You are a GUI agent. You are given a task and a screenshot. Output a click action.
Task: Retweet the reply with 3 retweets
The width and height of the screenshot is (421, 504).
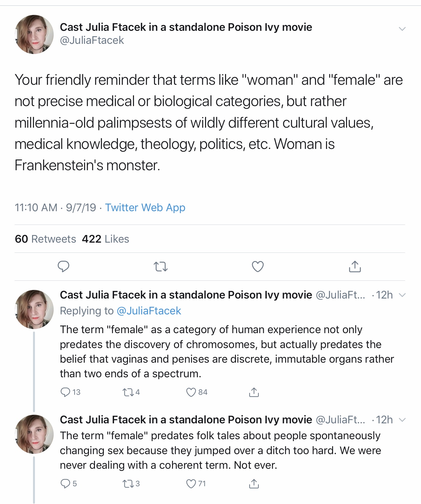(x=128, y=484)
